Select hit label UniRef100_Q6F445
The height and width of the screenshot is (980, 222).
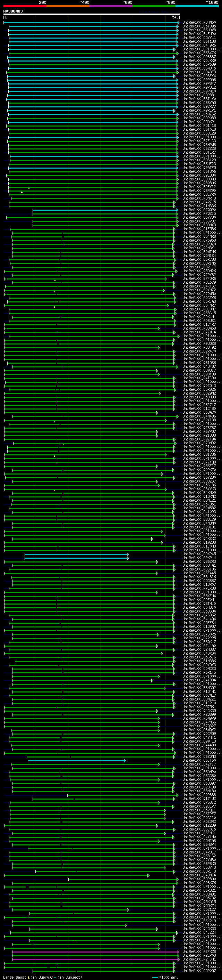pyautogui.click(x=199, y=573)
